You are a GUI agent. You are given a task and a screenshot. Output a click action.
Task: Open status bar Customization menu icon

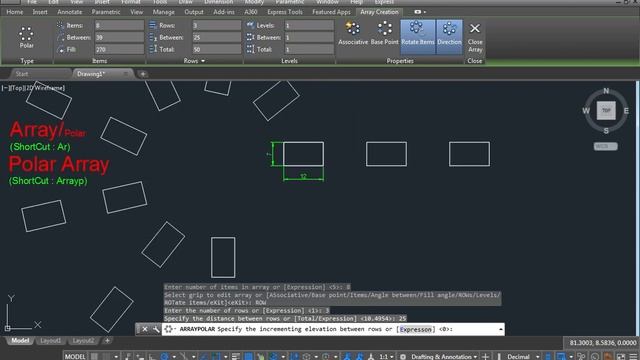(x=633, y=356)
